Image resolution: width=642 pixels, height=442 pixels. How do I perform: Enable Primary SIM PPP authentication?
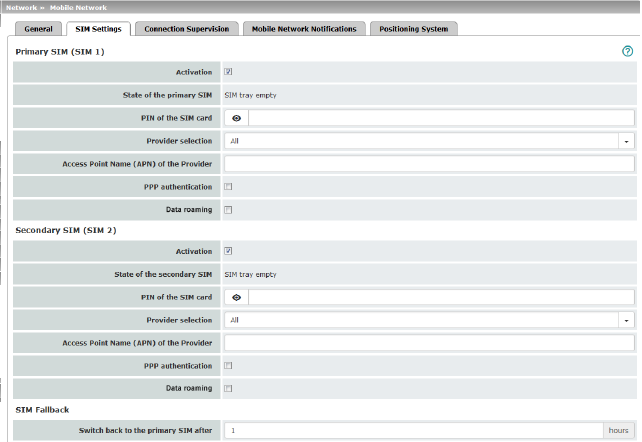tap(228, 187)
